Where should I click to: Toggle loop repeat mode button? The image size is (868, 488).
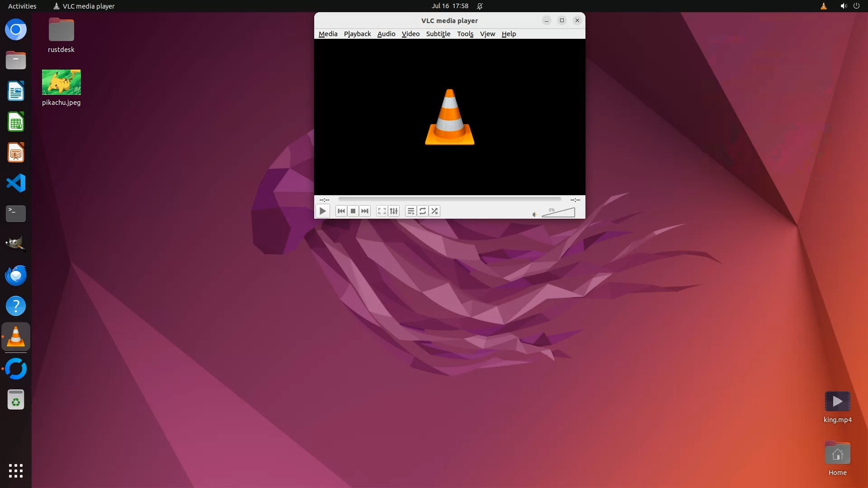(x=423, y=211)
